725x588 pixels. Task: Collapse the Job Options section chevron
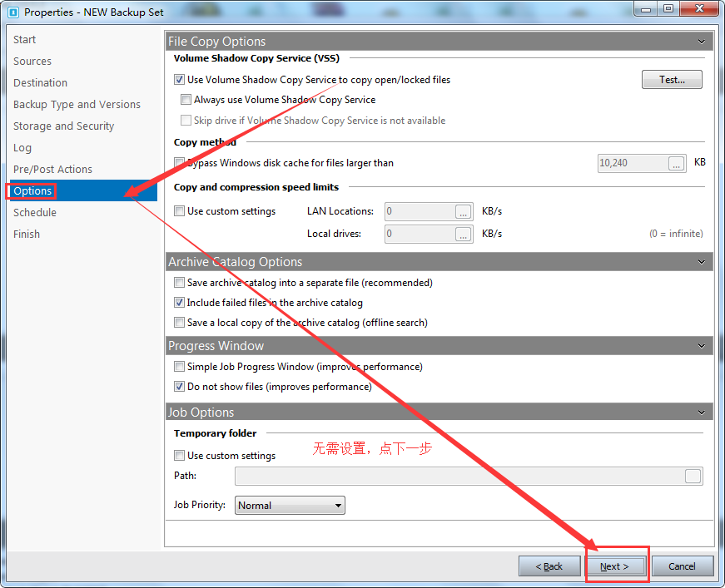tap(702, 413)
